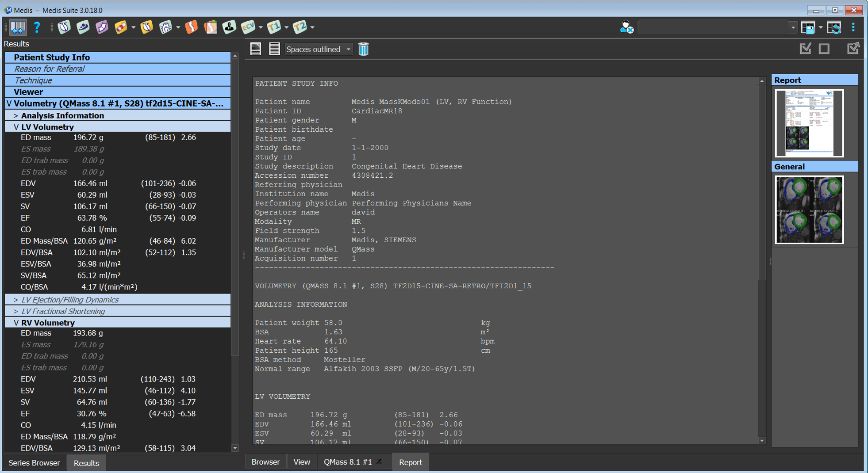Image resolution: width=868 pixels, height=473 pixels.
Task: Launch the T1 mapping app icon
Action: point(274,27)
